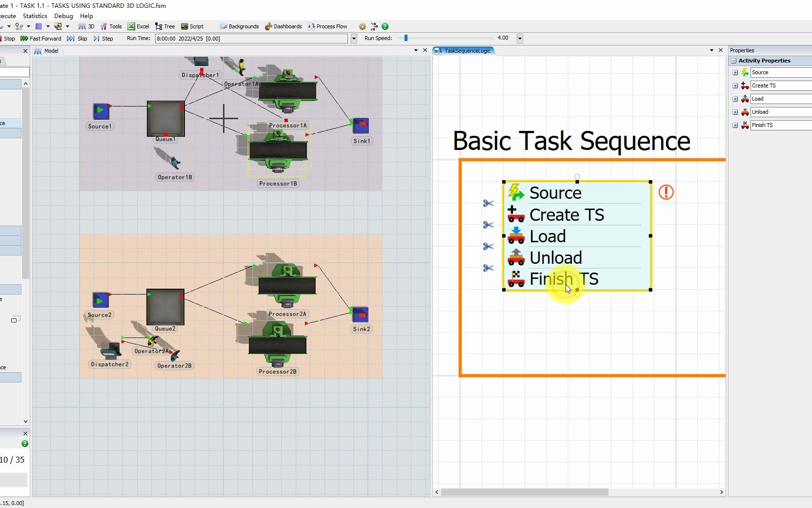Open the Process Flow toolbar icon
812x508 pixels.
coord(327,26)
